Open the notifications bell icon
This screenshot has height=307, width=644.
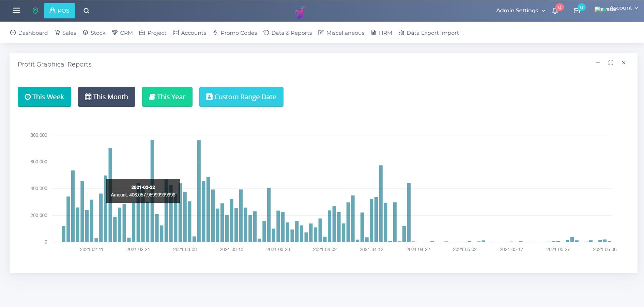point(555,11)
